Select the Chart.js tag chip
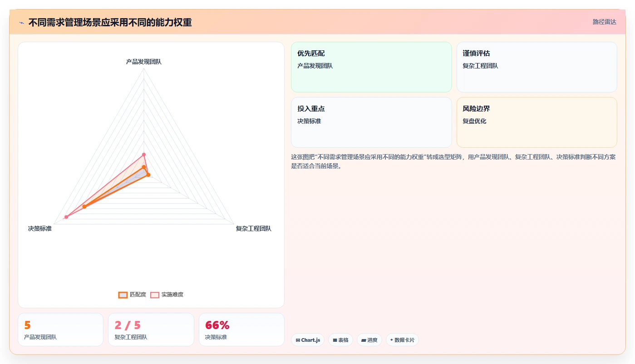Viewport: 635px width, 364px height. [x=308, y=340]
